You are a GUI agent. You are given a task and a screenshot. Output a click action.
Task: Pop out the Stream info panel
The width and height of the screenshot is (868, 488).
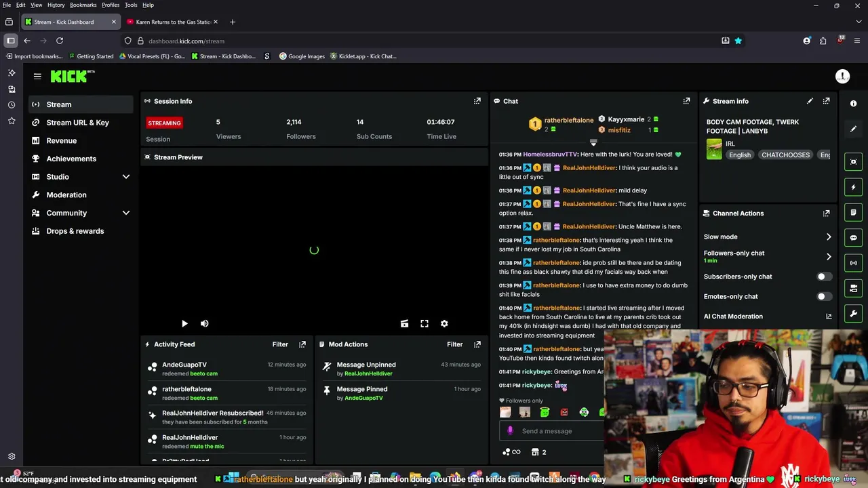pyautogui.click(x=826, y=101)
